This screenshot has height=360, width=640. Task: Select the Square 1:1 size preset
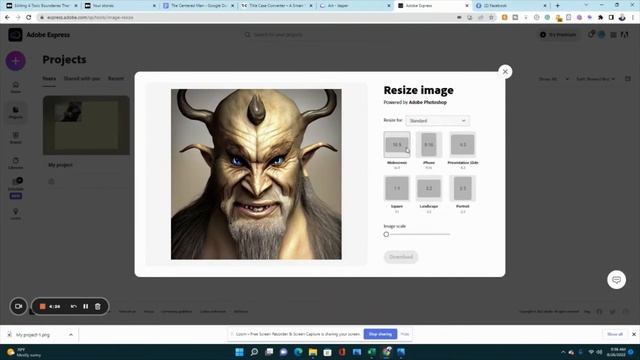pyautogui.click(x=397, y=188)
